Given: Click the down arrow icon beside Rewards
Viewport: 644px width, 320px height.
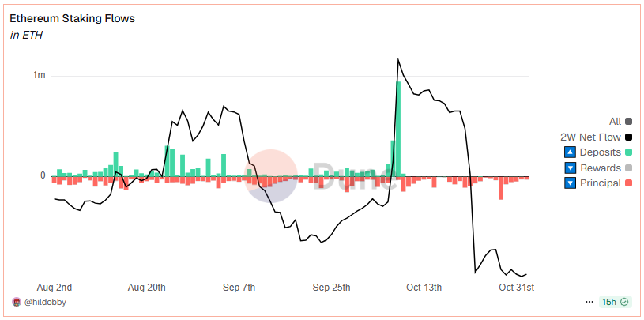Looking at the screenshot, I should (x=570, y=168).
